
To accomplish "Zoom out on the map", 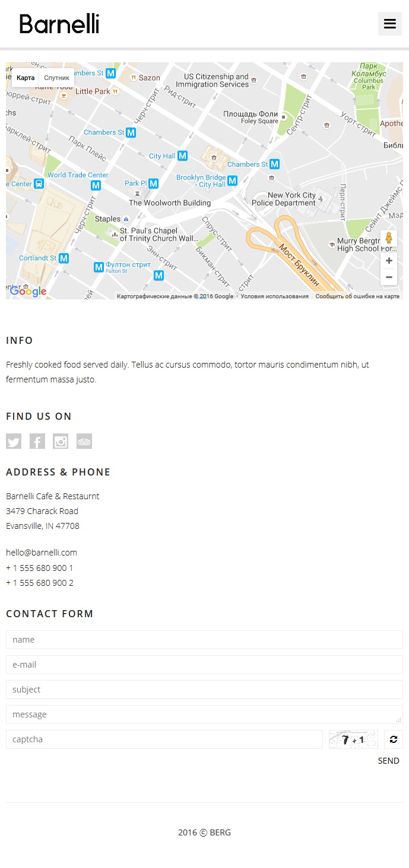I will click(389, 277).
